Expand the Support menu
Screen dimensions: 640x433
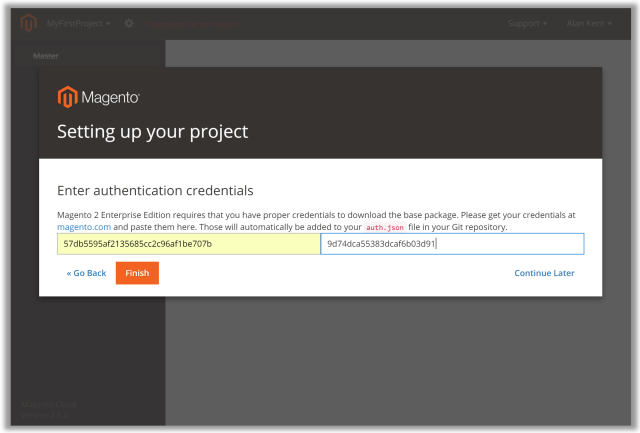(527, 23)
